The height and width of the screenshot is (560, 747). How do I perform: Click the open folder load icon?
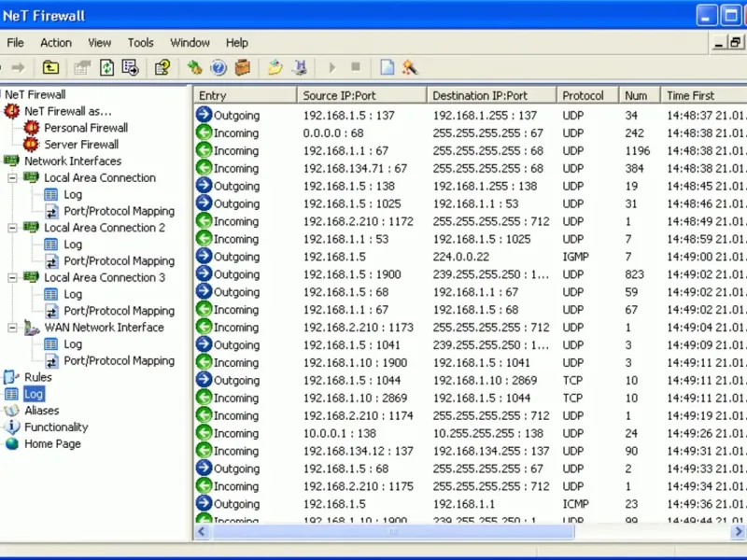275,67
